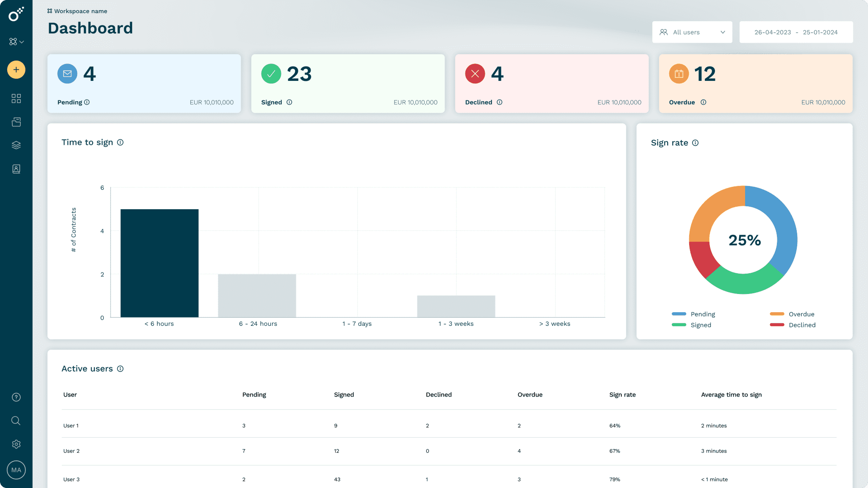View info tooltip beside Active users heading
868x488 pixels.
[x=120, y=369]
